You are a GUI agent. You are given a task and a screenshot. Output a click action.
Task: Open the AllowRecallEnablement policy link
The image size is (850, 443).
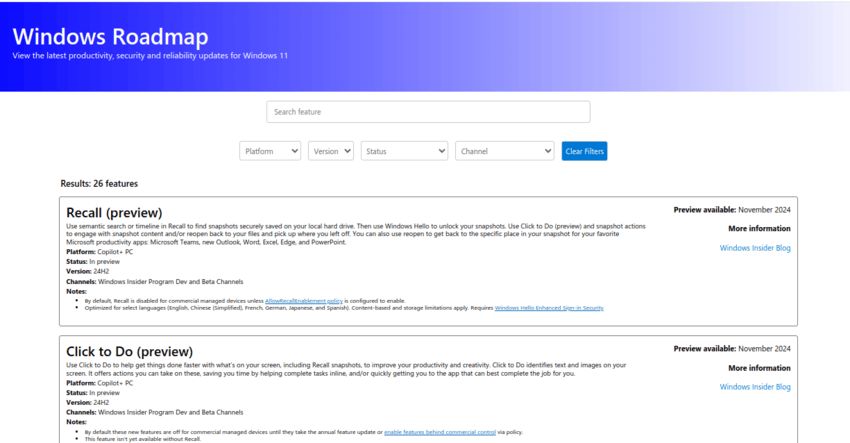[304, 300]
